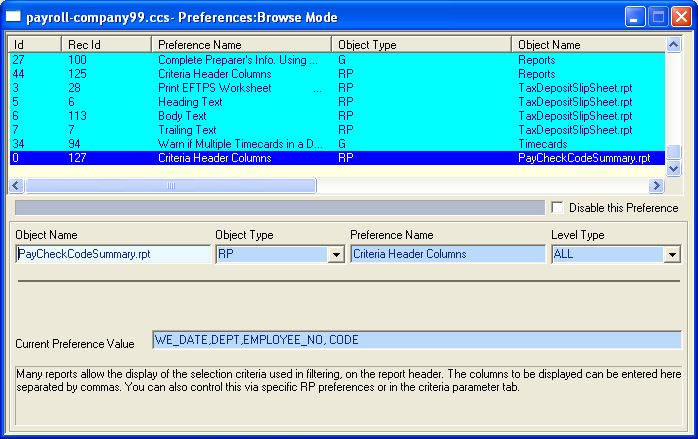This screenshot has width=698, height=439.
Task: Enable the Disable this Preference checkbox
Action: coord(558,208)
